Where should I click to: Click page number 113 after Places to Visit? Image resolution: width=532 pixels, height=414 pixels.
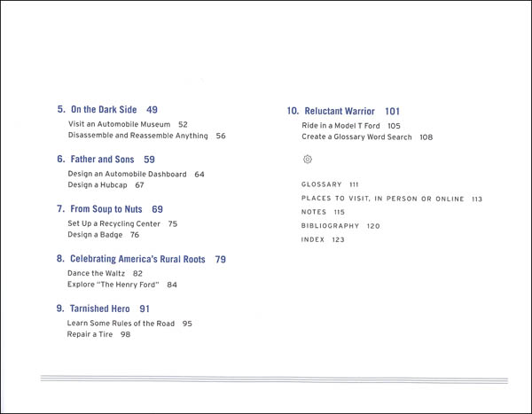477,199
